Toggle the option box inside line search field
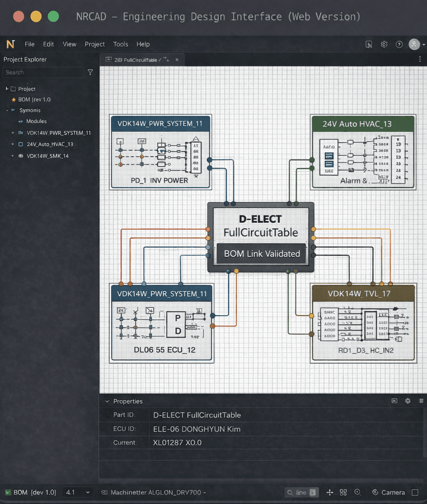 (x=313, y=492)
